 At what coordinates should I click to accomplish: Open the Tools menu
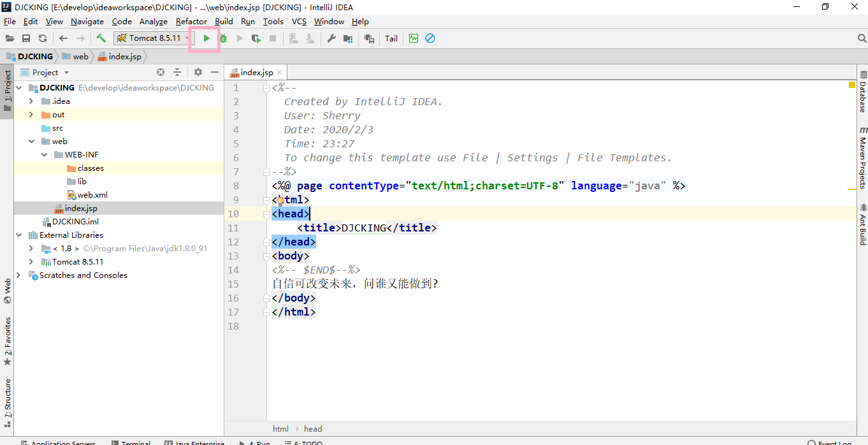273,21
